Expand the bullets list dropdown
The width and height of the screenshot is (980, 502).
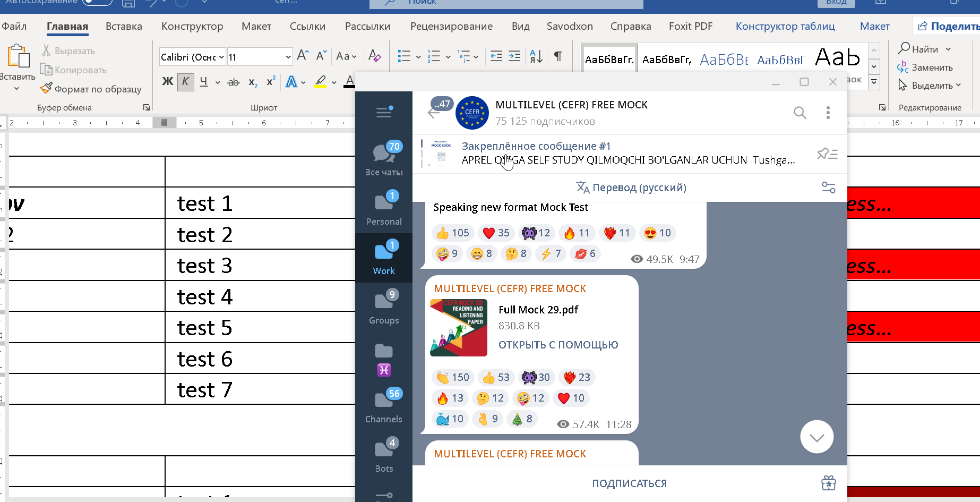[418, 57]
